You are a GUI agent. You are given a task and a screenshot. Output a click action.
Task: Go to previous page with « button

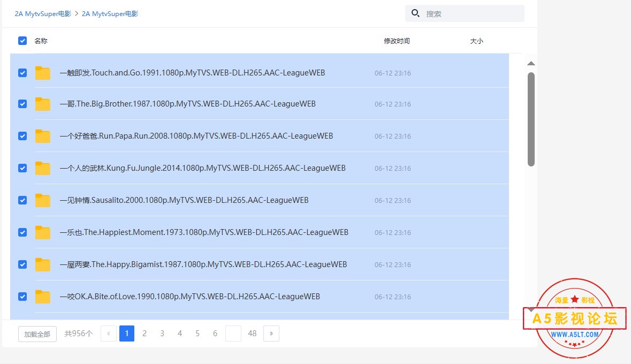tap(108, 333)
